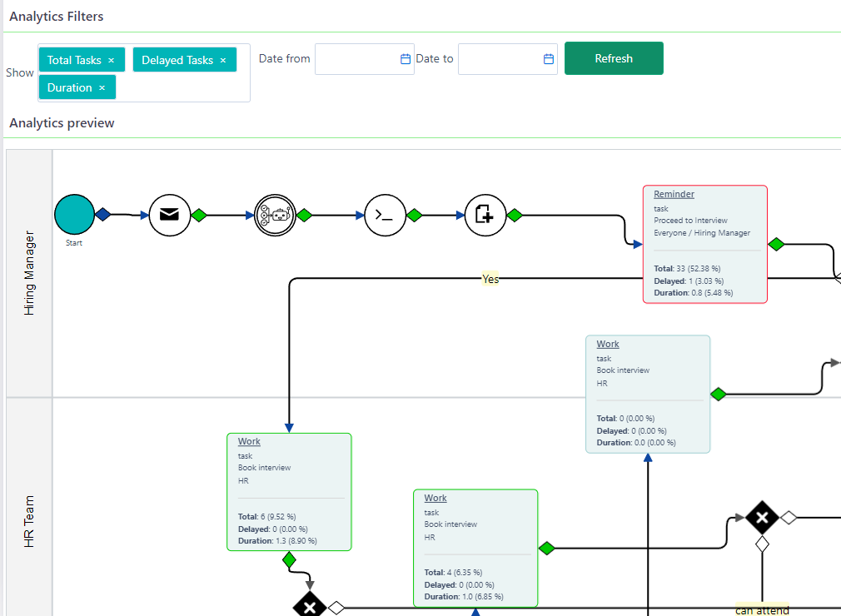Remove the Duration filter chip

pos(103,87)
